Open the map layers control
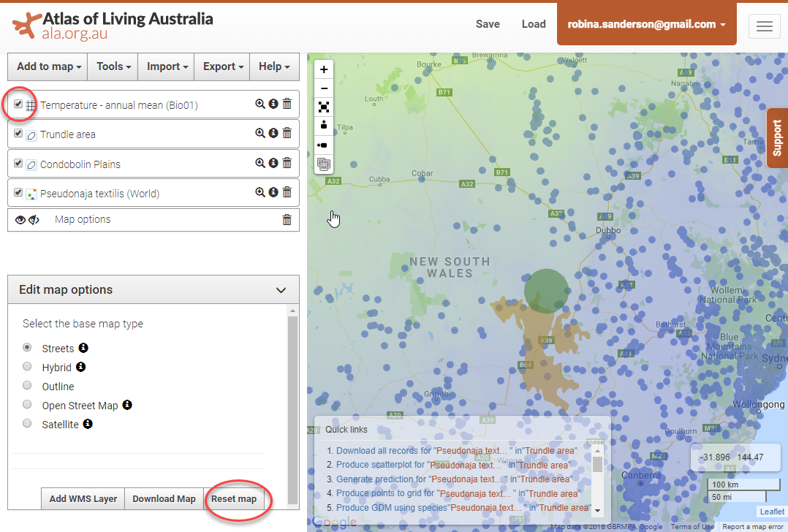 coord(324,164)
